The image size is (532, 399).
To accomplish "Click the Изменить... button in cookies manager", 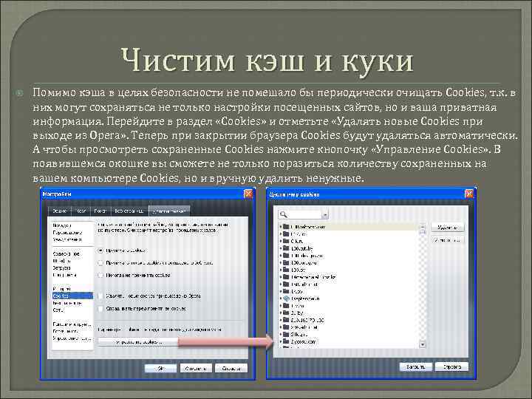I will (x=448, y=240).
